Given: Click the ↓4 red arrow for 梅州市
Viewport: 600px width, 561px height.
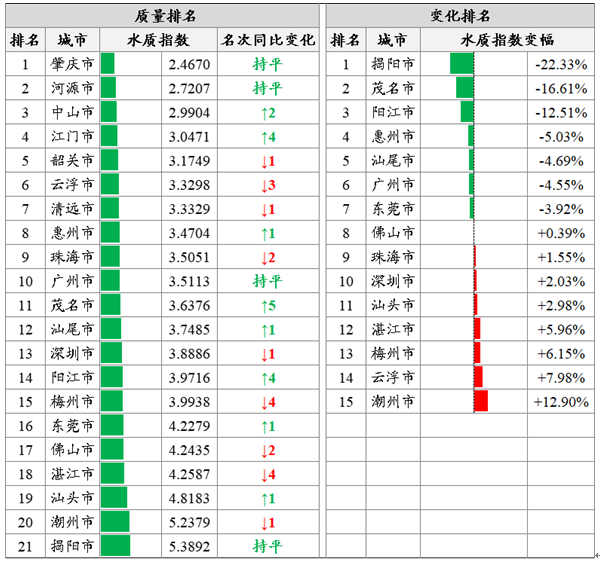Looking at the screenshot, I should point(267,402).
